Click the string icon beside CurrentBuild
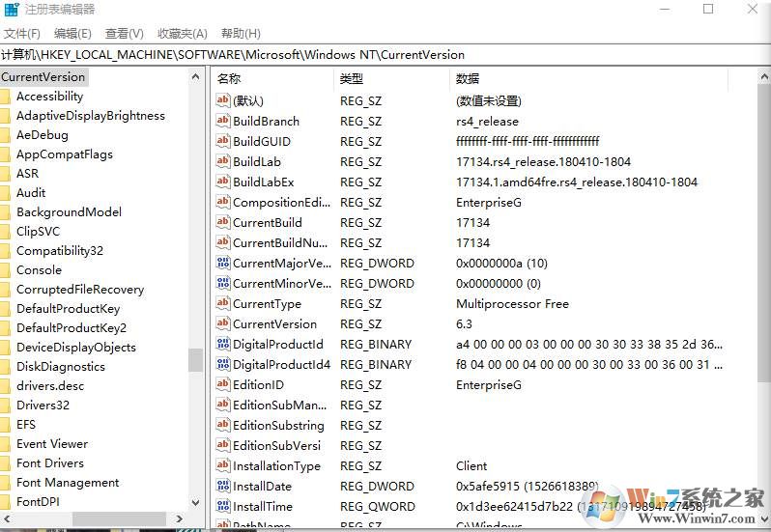 tap(223, 222)
